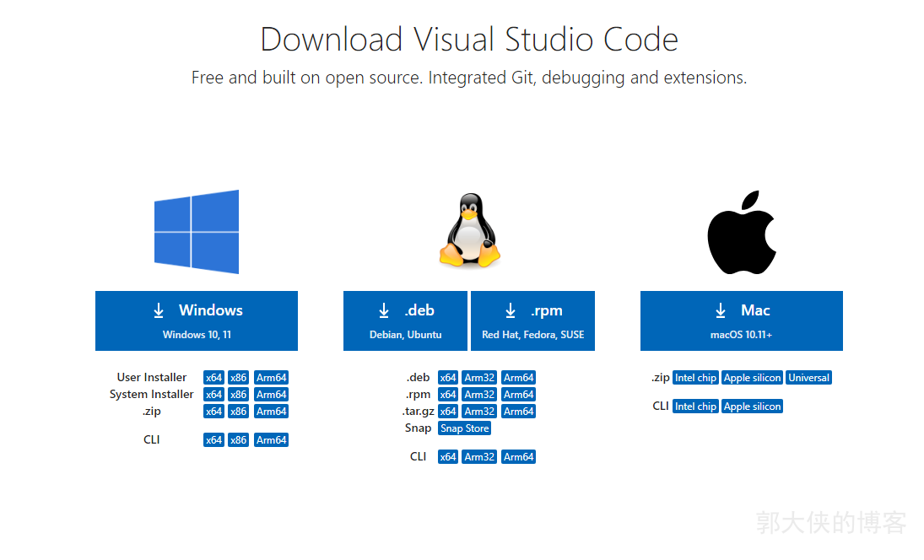Click the Linux Tux penguin icon
The height and width of the screenshot is (560, 924).
470,230
